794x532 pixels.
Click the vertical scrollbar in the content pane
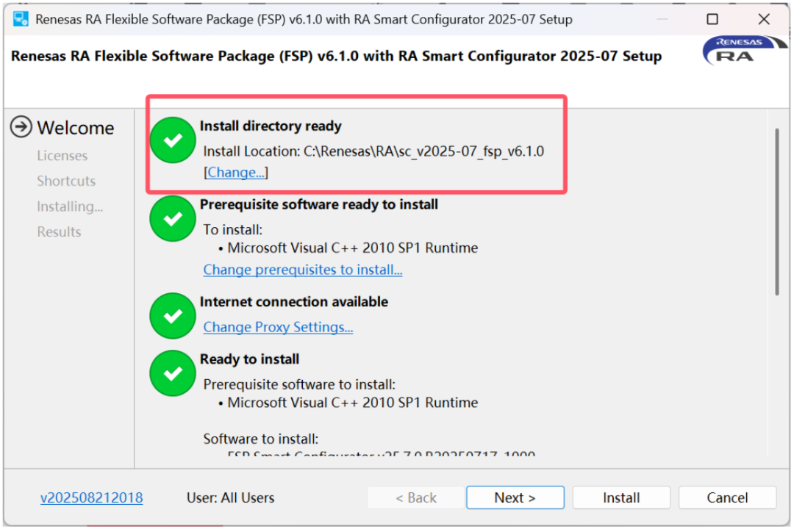[777, 213]
